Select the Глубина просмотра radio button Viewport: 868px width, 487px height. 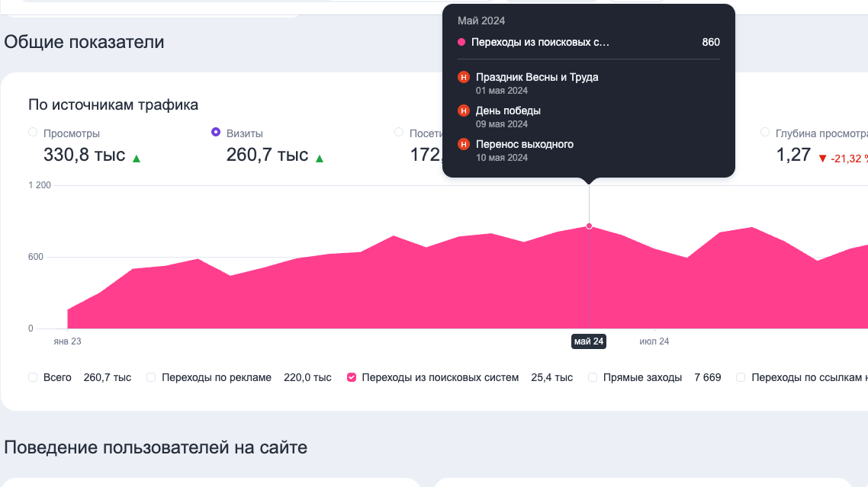764,133
